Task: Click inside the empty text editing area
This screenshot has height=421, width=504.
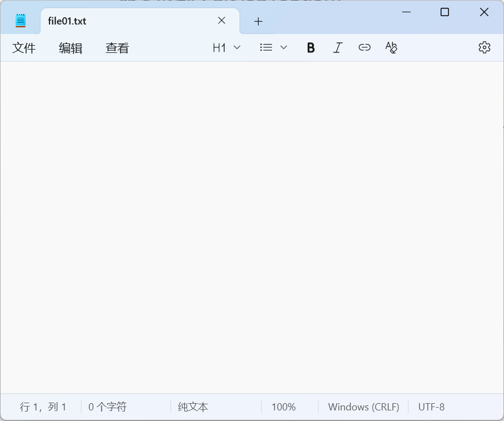Action: point(252,227)
